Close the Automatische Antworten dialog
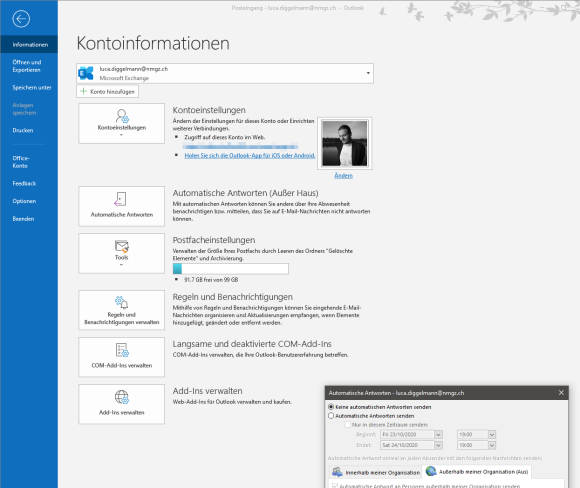This screenshot has width=580, height=488. 561,393
